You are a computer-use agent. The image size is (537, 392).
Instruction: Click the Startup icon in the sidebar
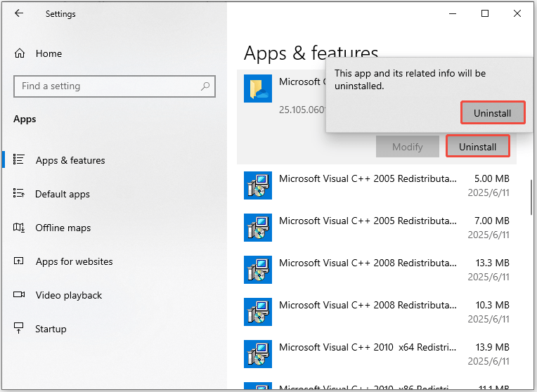coord(18,328)
